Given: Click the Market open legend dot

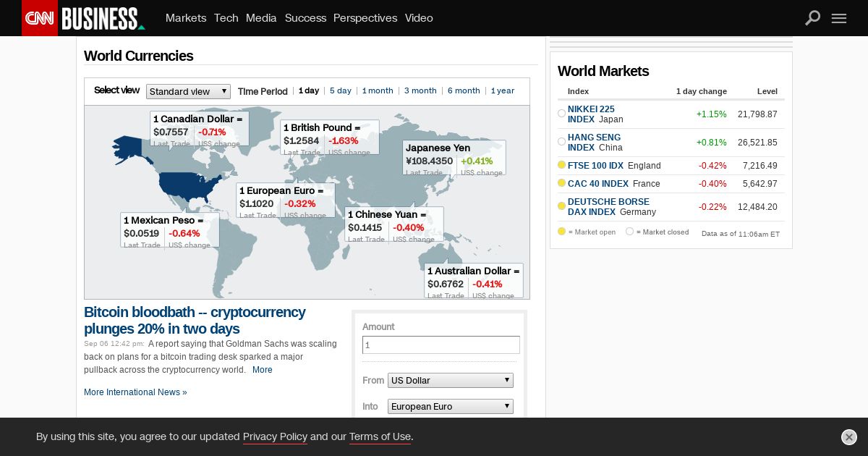Looking at the screenshot, I should coord(561,232).
